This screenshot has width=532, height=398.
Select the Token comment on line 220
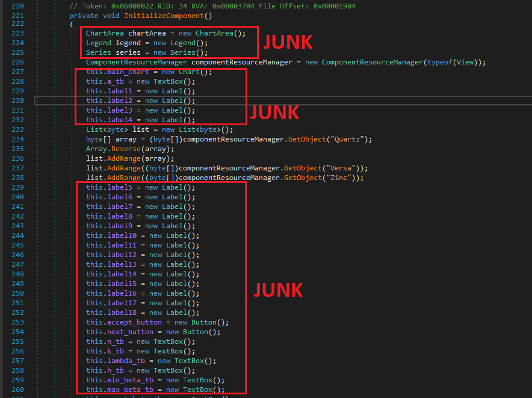[212, 6]
